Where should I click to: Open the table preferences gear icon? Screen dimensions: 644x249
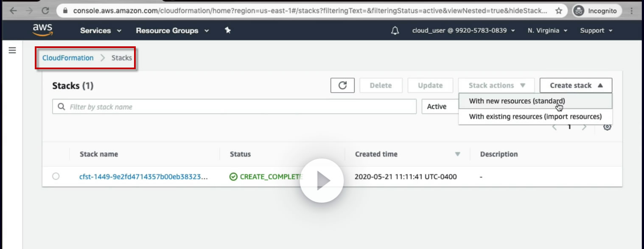[x=607, y=127]
